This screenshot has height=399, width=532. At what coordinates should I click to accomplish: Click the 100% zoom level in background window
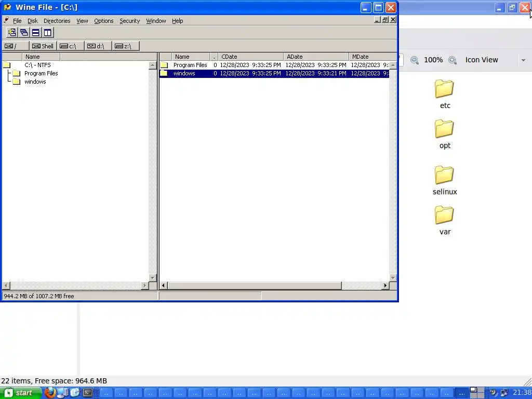[433, 60]
